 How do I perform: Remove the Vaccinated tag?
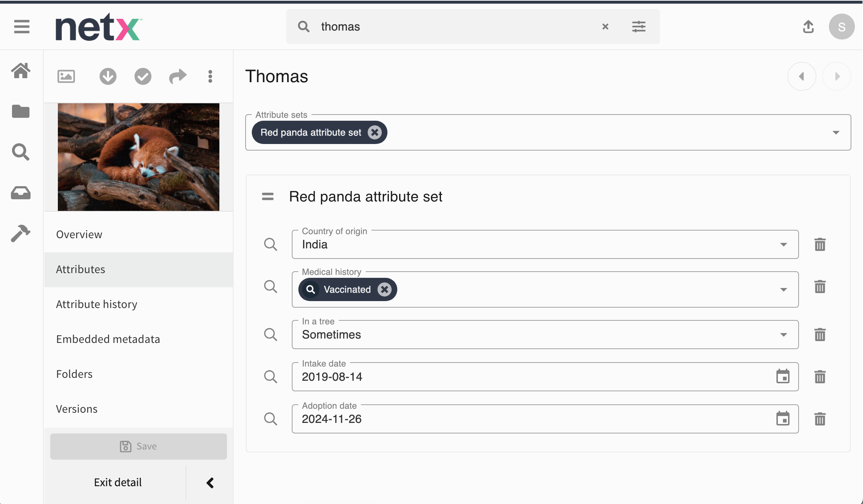coord(384,289)
